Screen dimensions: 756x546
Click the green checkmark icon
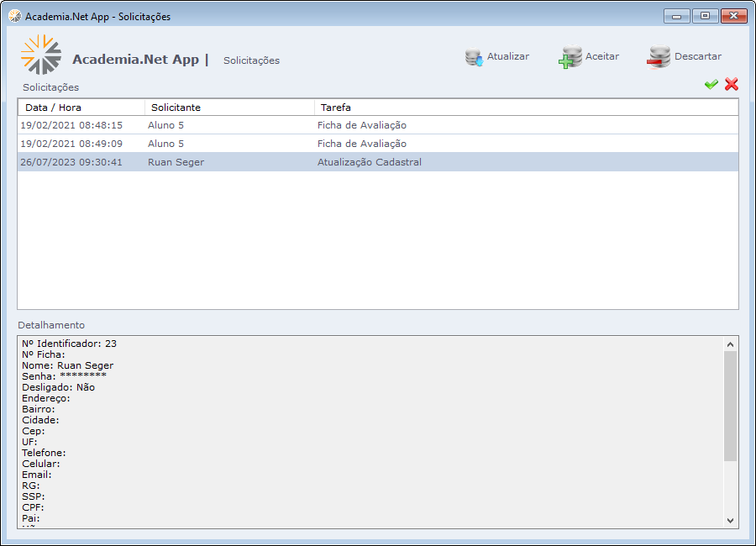pyautogui.click(x=711, y=84)
